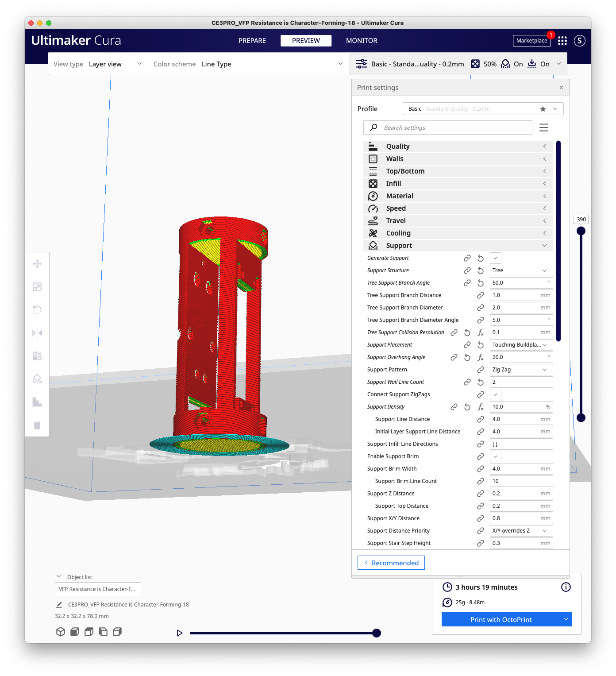Switch to Recommended print settings

coord(391,563)
